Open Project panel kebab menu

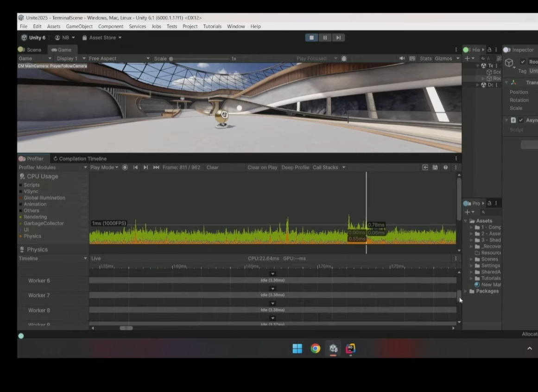point(496,203)
